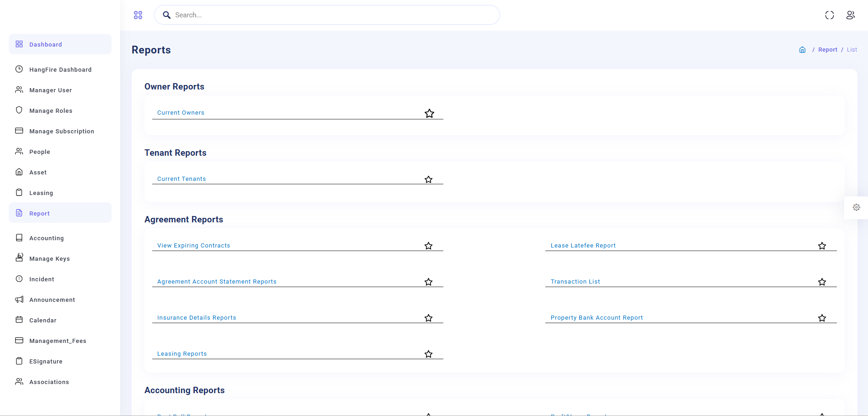Open the Lease Latefee Report link
Viewport: 868px width, 416px height.
583,246
